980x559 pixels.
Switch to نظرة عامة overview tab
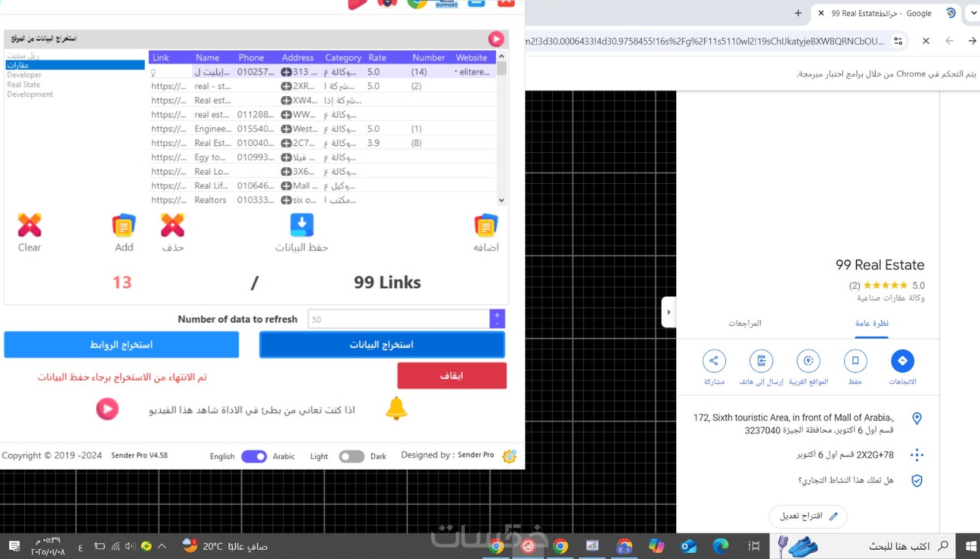(872, 323)
